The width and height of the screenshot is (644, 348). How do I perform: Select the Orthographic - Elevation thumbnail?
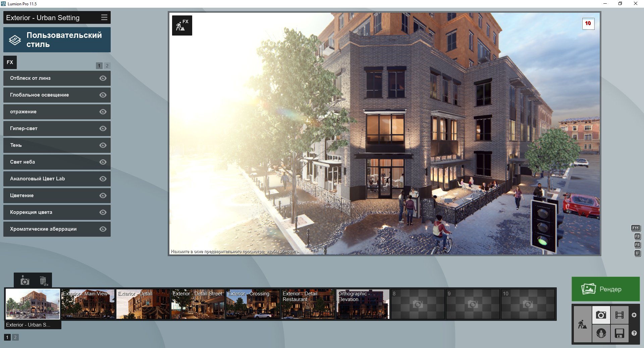coord(363,304)
